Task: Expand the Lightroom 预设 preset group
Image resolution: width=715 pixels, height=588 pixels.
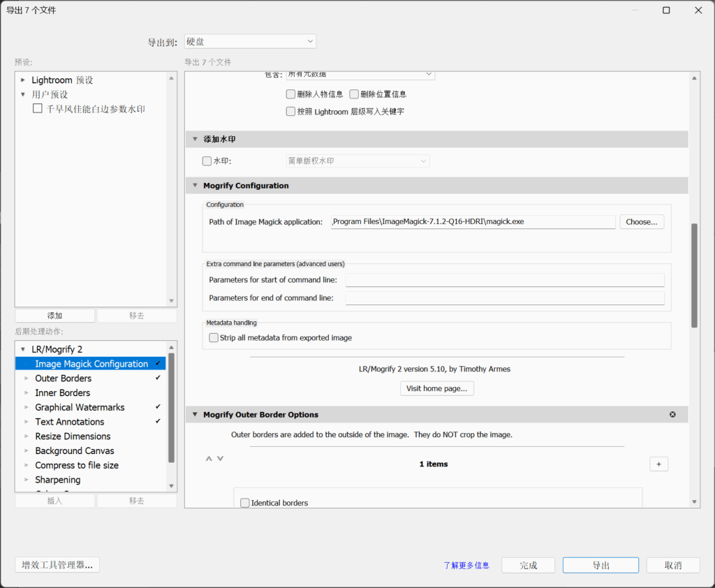Action: 23,80
